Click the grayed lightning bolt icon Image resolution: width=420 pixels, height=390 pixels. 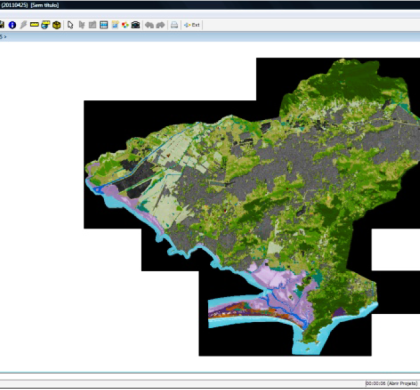pos(23,25)
